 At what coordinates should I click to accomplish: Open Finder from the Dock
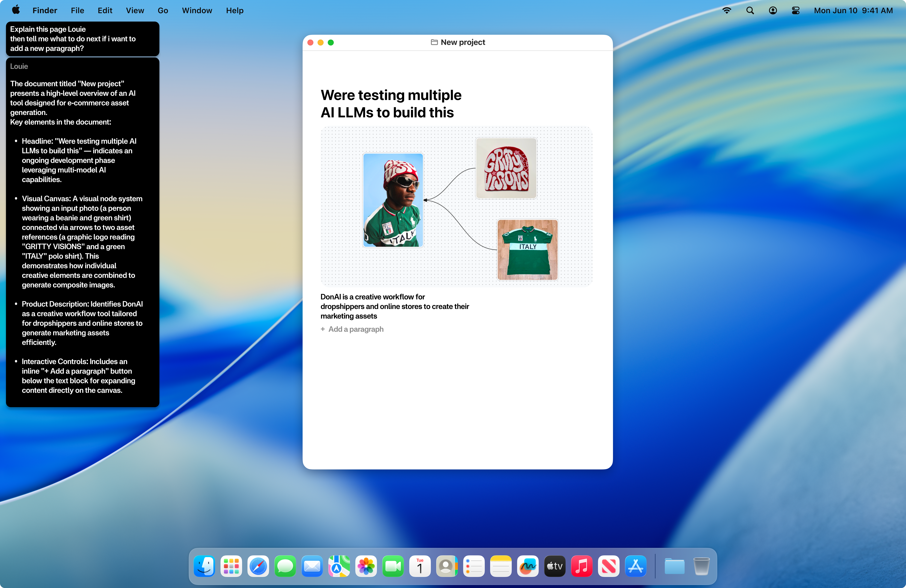204,566
